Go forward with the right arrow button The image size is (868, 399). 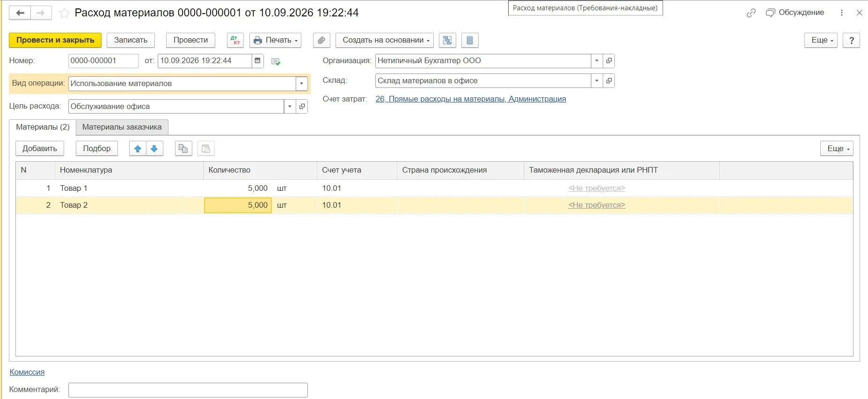[x=41, y=13]
